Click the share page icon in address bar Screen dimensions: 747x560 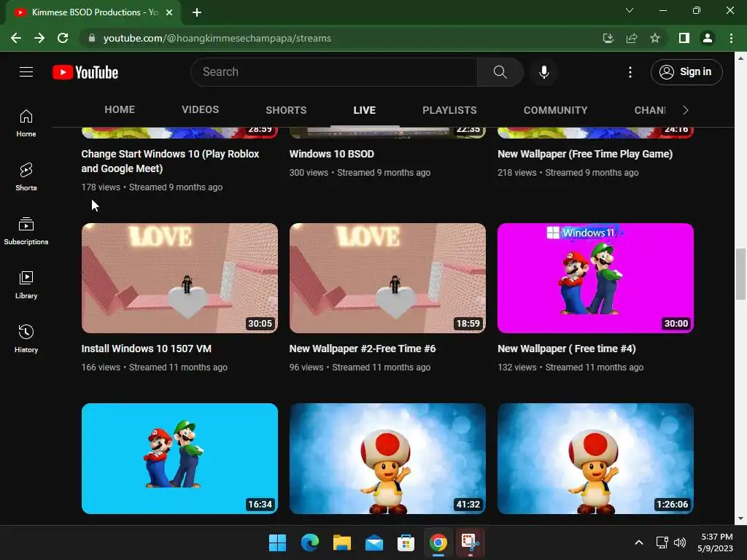coord(632,38)
